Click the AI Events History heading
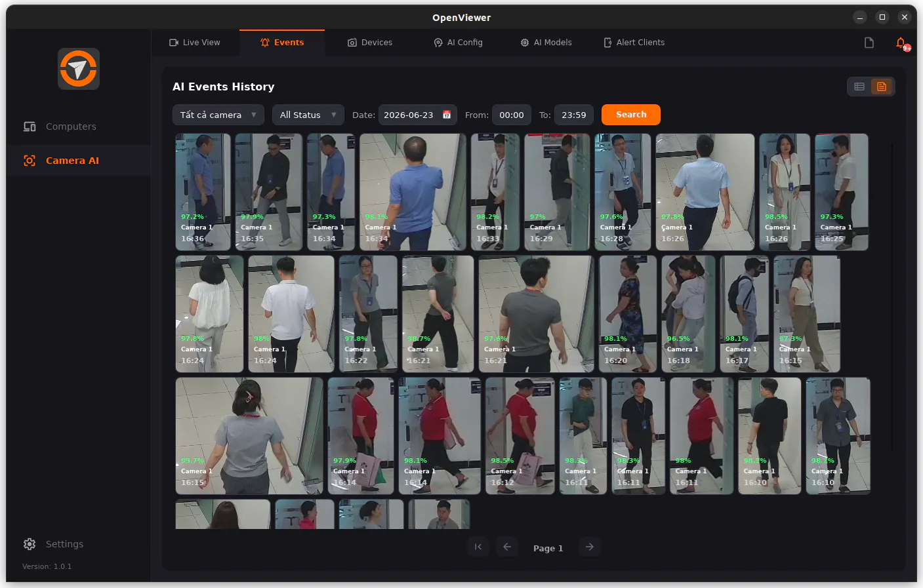Image resolution: width=923 pixels, height=588 pixels. (224, 87)
